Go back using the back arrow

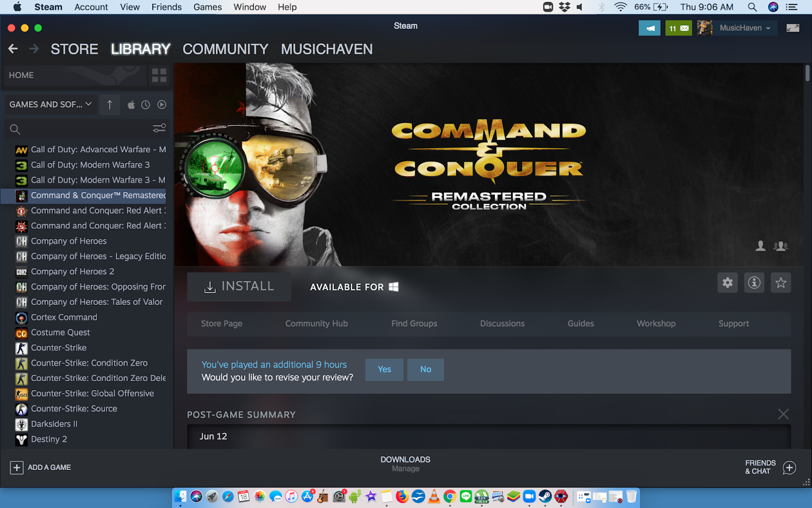click(x=13, y=49)
